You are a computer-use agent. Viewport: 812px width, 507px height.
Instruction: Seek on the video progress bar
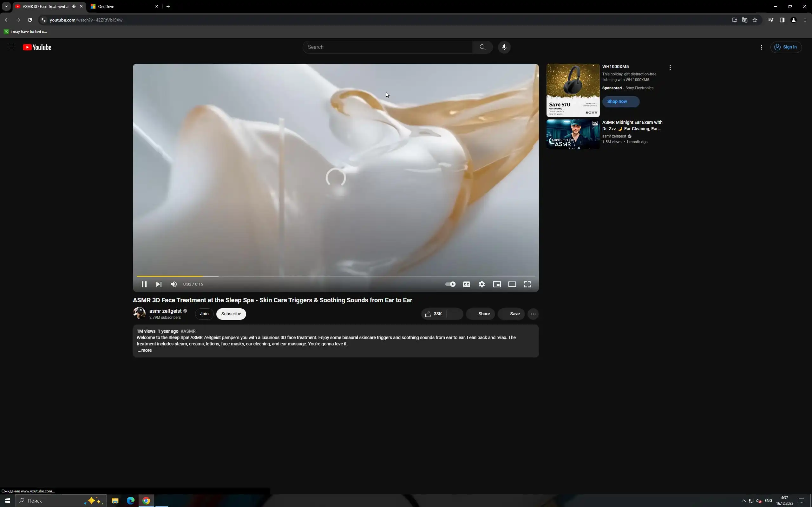[x=336, y=276]
